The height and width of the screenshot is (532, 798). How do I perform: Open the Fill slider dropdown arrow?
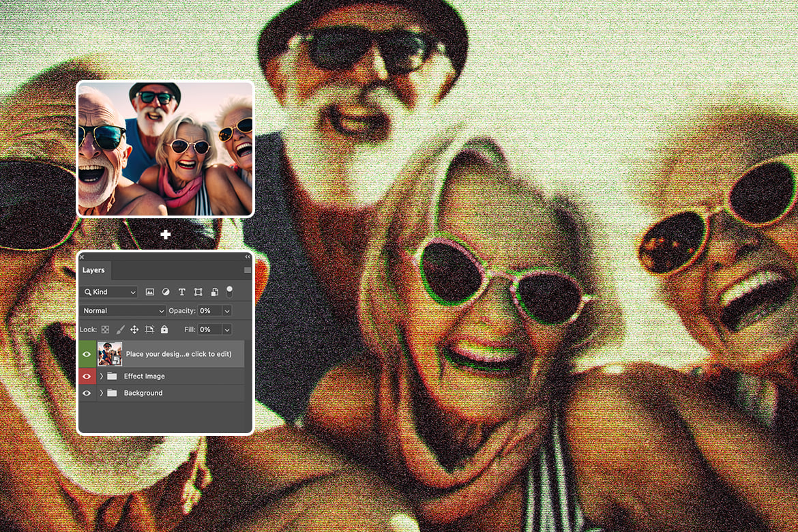coord(227,329)
